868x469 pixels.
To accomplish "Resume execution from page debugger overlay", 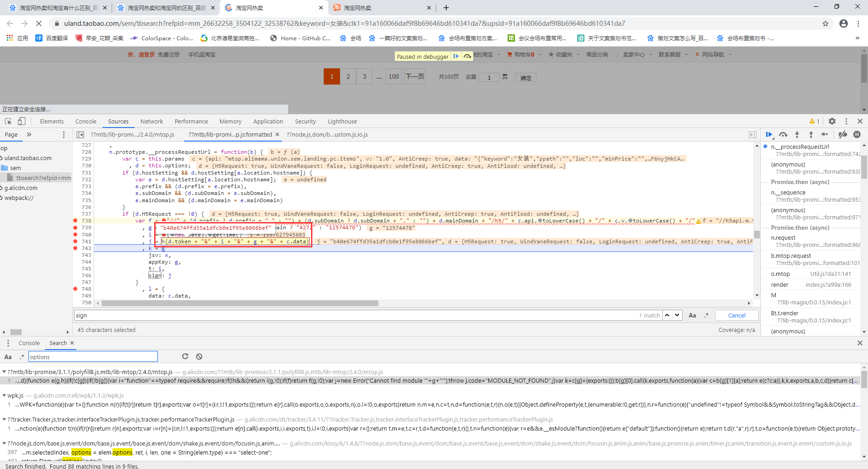I will pyautogui.click(x=456, y=56).
